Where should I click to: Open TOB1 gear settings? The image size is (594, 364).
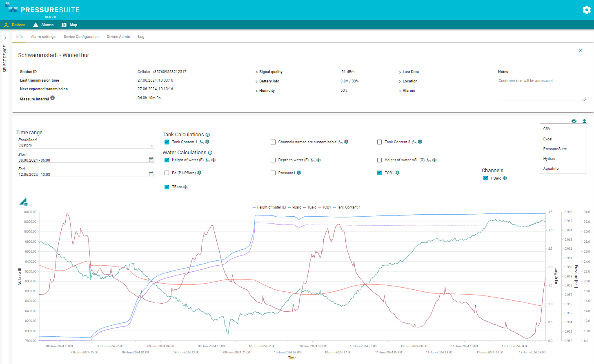(x=398, y=173)
